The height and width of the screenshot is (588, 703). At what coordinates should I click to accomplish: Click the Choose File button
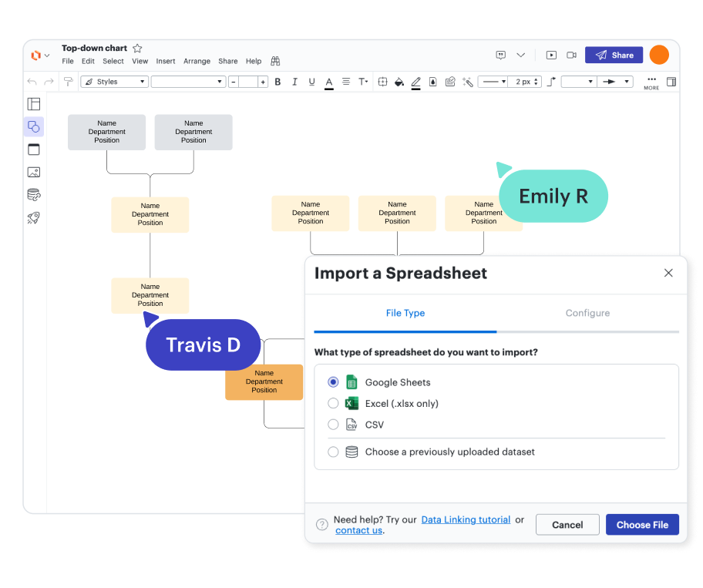(x=642, y=525)
